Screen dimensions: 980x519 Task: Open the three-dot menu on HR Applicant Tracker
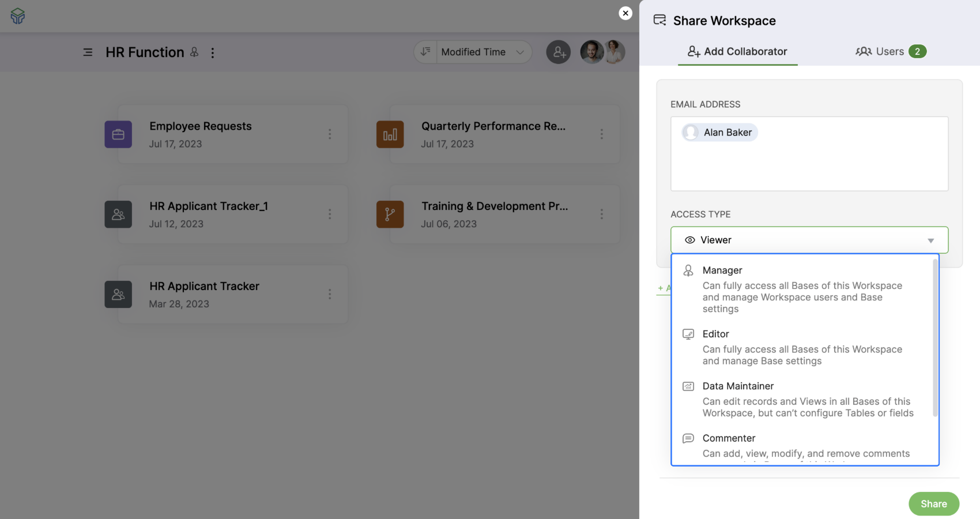click(x=330, y=294)
